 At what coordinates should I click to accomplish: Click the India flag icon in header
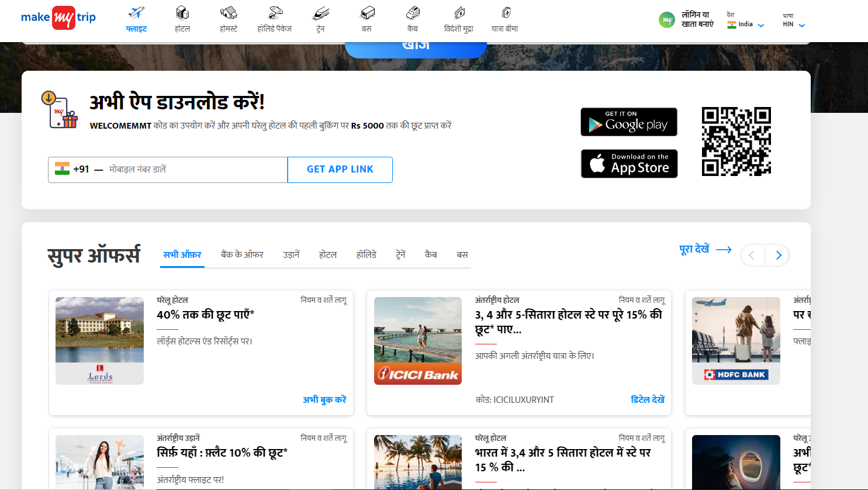[731, 25]
